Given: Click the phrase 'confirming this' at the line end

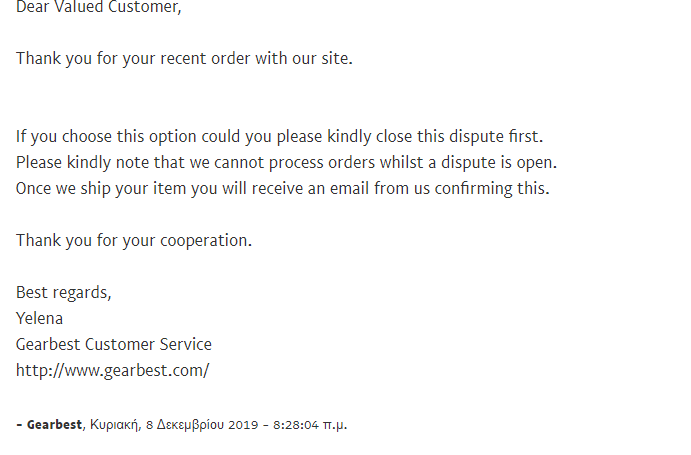Looking at the screenshot, I should click(492, 189).
